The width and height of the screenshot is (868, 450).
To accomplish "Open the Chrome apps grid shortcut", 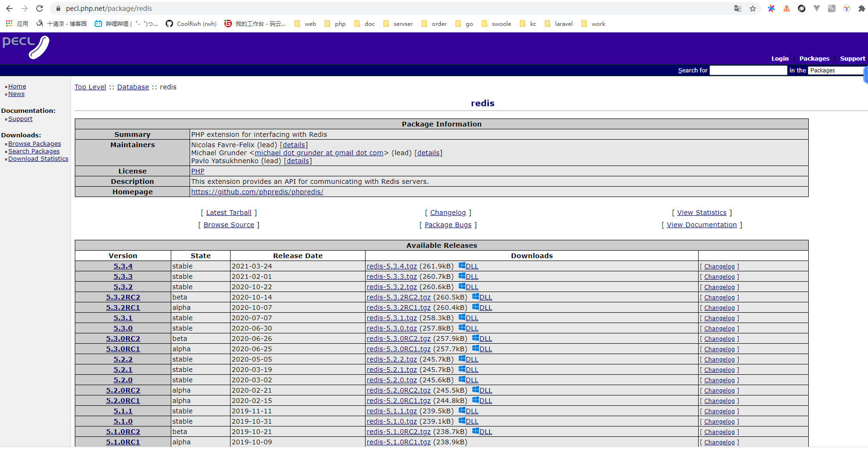I will point(9,24).
